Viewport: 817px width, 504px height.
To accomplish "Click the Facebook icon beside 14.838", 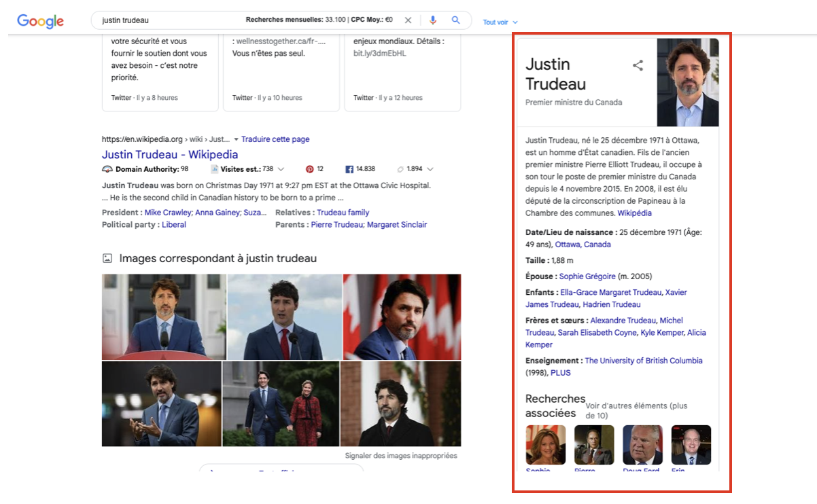I will pyautogui.click(x=349, y=169).
